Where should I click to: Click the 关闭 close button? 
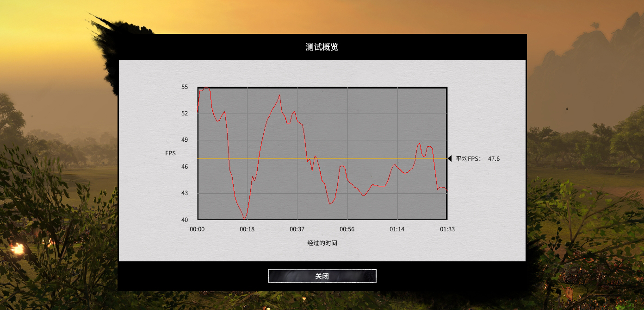[x=322, y=275]
